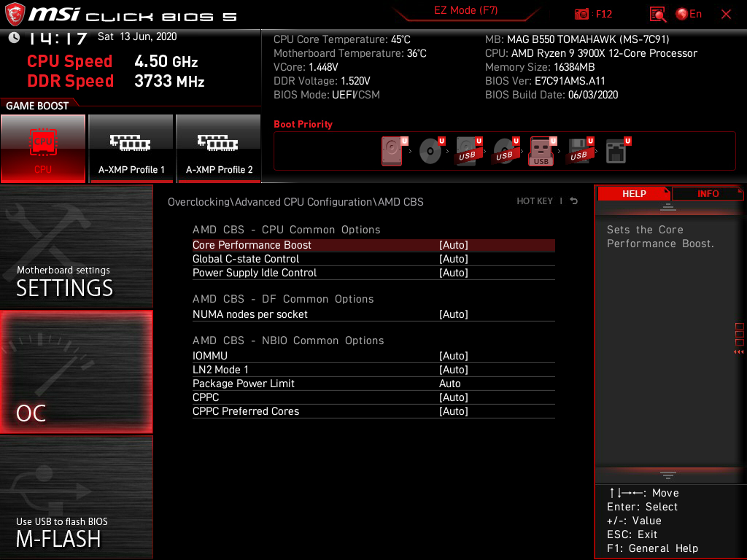Switch to the HELP tab
This screenshot has width=747, height=560.
click(634, 194)
